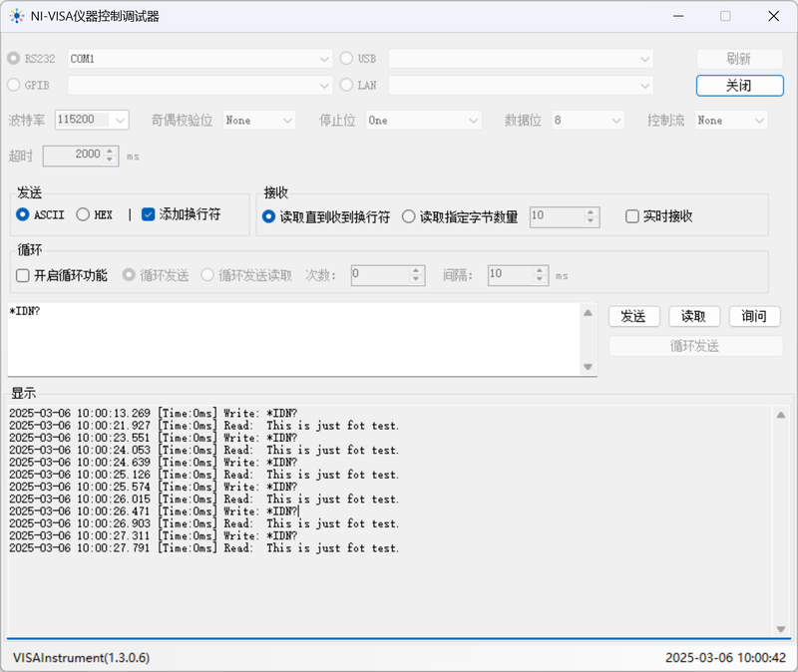Click into the *IDN? command text box
Image resolution: width=798 pixels, height=672 pixels.
[294, 340]
